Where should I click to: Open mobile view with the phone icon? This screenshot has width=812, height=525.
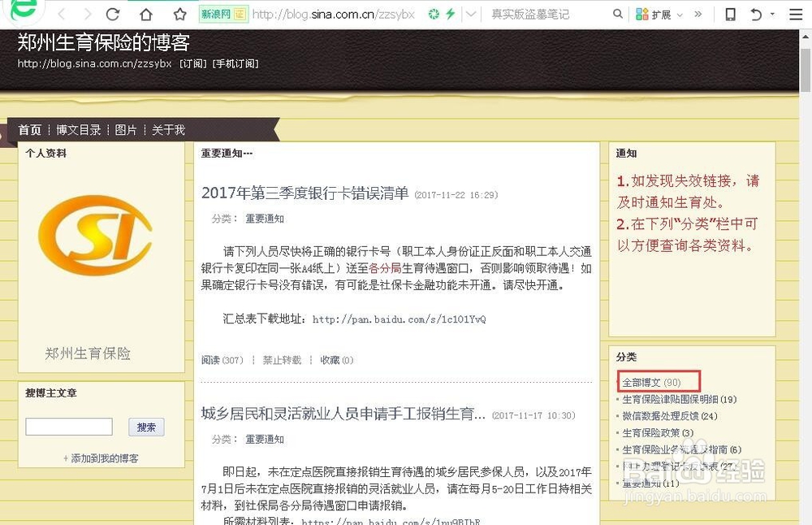tap(729, 14)
